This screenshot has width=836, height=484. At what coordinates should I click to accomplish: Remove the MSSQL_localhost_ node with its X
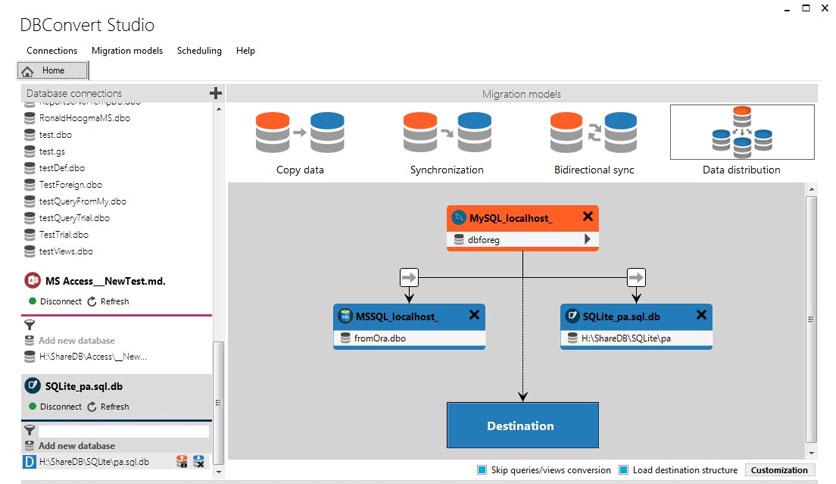point(474,315)
